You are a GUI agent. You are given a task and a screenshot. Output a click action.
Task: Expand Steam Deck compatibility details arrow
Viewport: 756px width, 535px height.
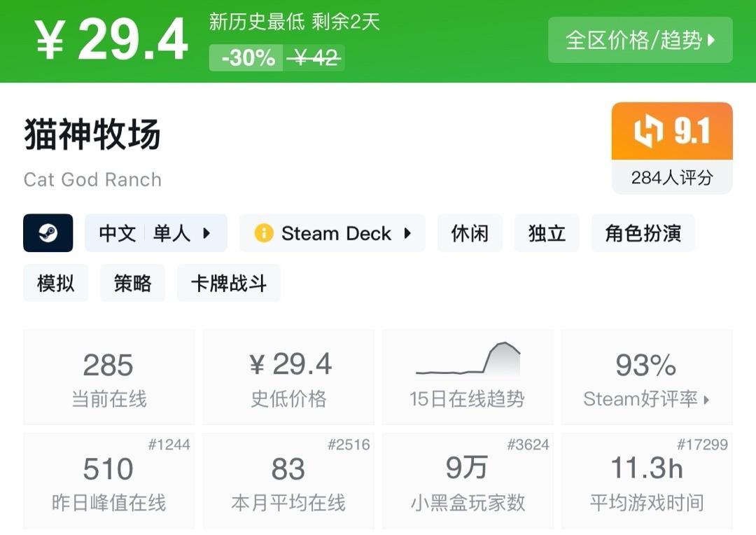407,233
